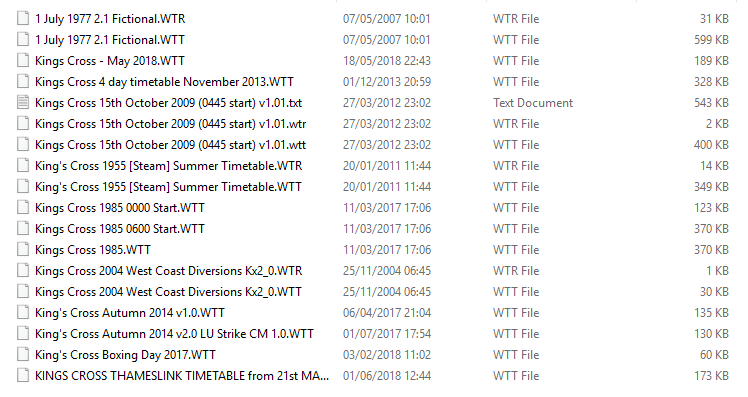Select Kings Cross 15th October 2009 v1.01.wtr file
The width and height of the screenshot is (748, 397).
(170, 124)
